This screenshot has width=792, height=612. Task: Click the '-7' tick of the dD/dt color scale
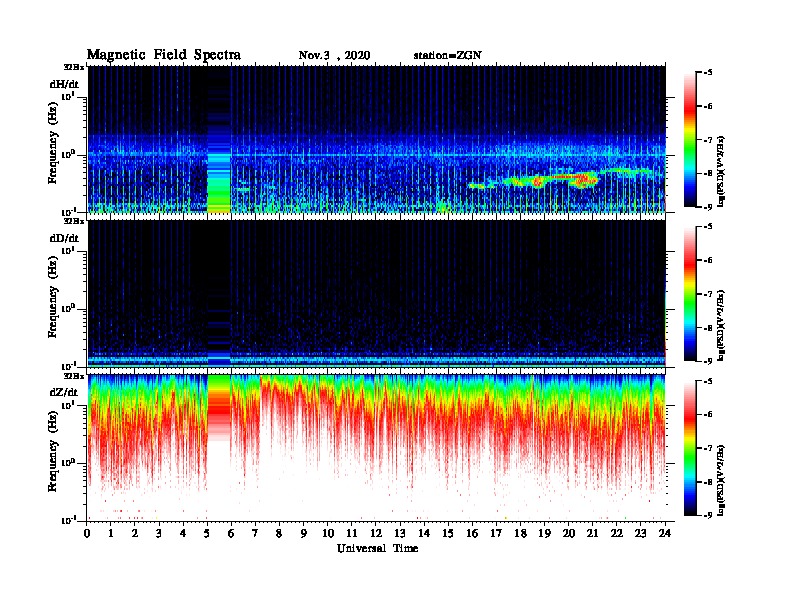point(708,294)
